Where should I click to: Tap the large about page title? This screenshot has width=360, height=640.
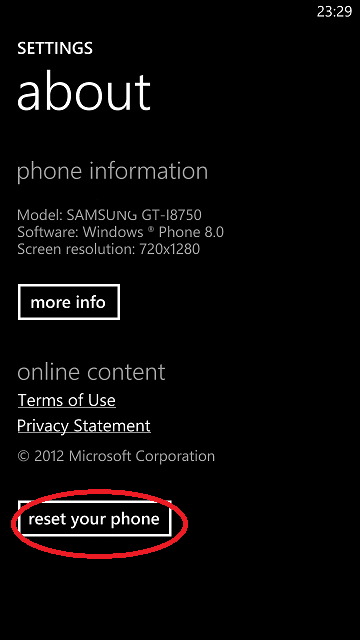(x=84, y=91)
